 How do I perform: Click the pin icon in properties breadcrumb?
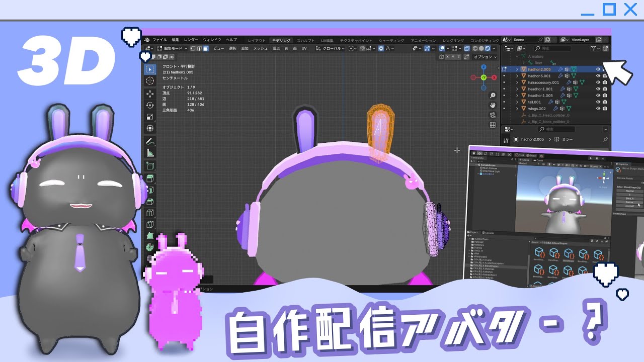tap(605, 139)
